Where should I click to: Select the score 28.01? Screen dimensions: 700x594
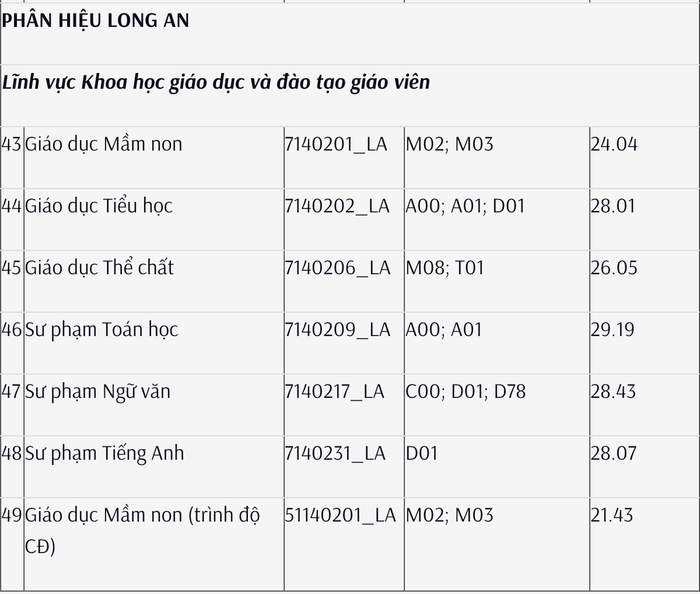(613, 206)
